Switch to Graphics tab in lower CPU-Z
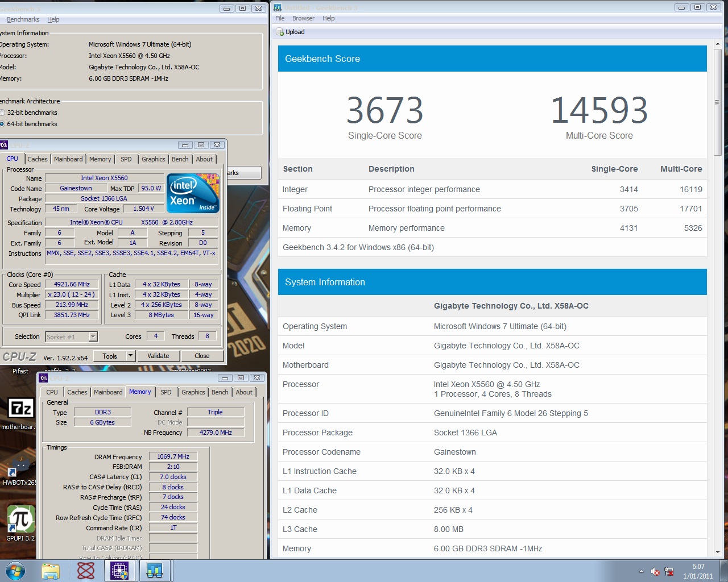The height and width of the screenshot is (582, 728). coord(193,392)
